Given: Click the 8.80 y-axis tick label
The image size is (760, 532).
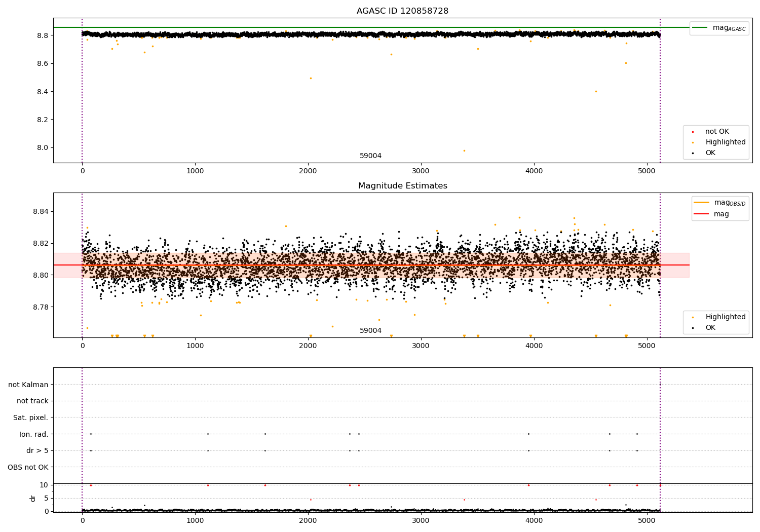Looking at the screenshot, I should coord(41,275).
